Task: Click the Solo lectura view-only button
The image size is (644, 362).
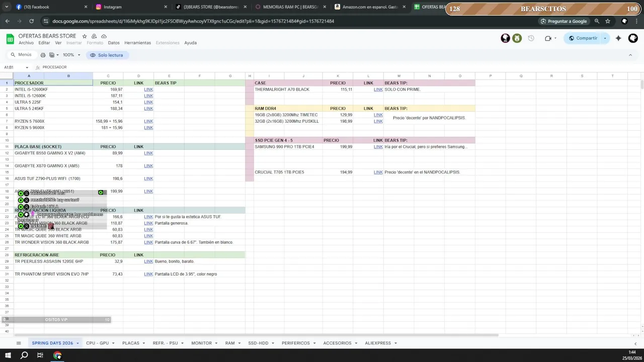Action: [x=107, y=55]
